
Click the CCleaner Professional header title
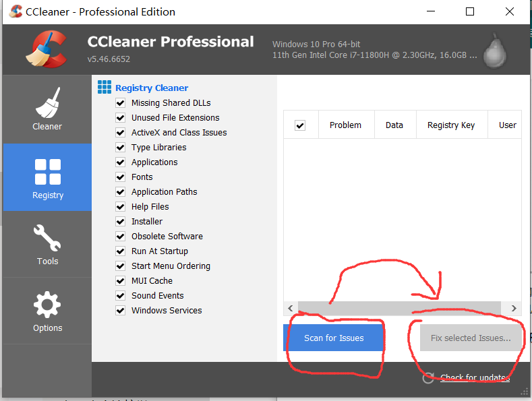coord(171,42)
